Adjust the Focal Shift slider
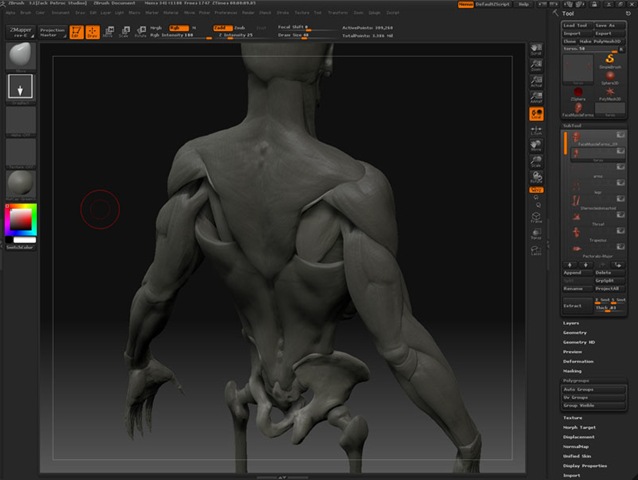Screen dimensions: 638x480 tap(307, 28)
